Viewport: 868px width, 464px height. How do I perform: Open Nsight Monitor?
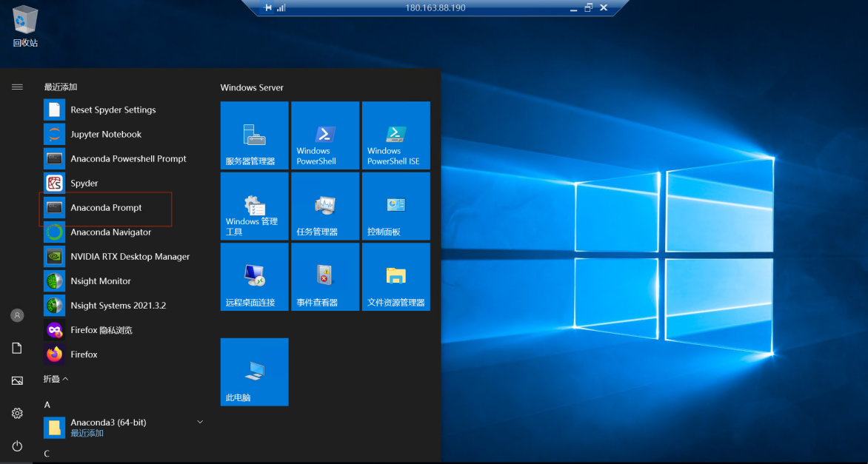click(100, 281)
